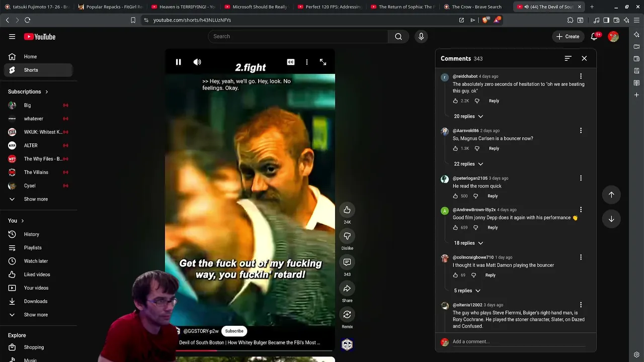The image size is (644, 362).
Task: Open Watch later in the sidebar
Action: 38,261
